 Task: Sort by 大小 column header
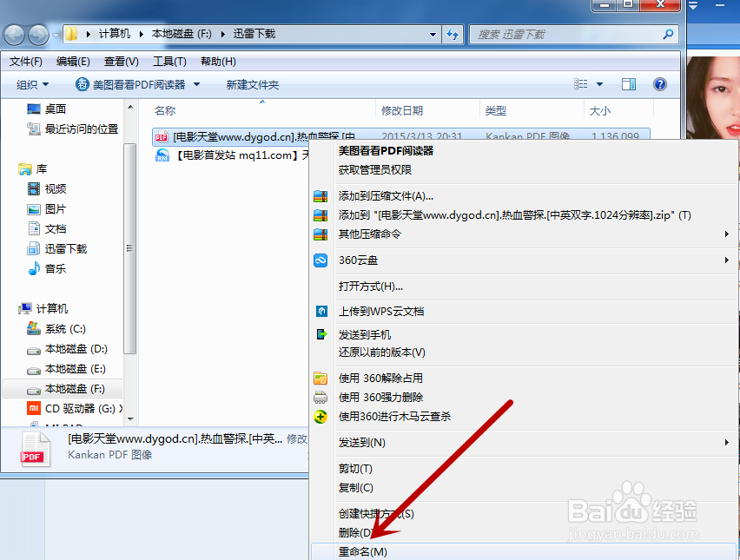click(600, 110)
